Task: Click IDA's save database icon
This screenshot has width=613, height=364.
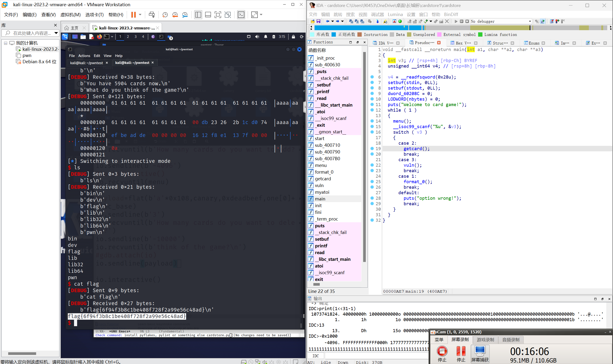Action: coord(318,21)
